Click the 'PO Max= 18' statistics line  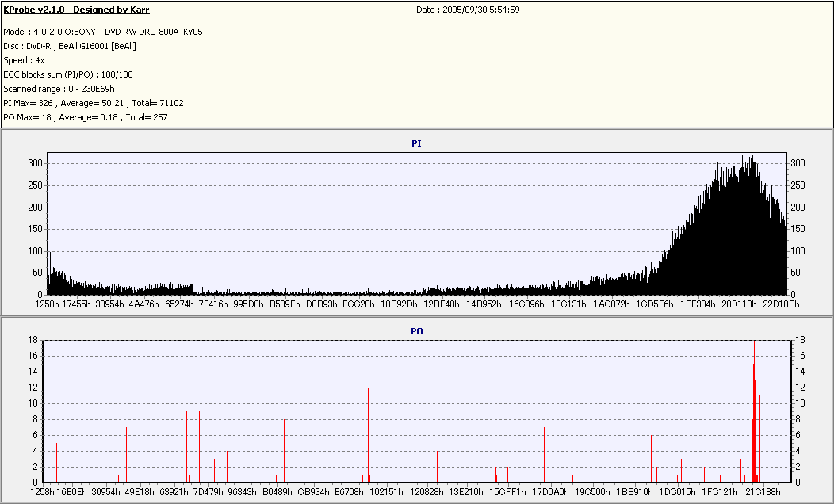[86, 117]
